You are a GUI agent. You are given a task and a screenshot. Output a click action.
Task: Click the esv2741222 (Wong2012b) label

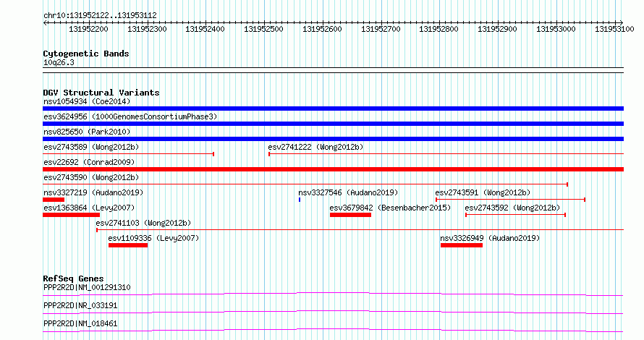pos(315,147)
